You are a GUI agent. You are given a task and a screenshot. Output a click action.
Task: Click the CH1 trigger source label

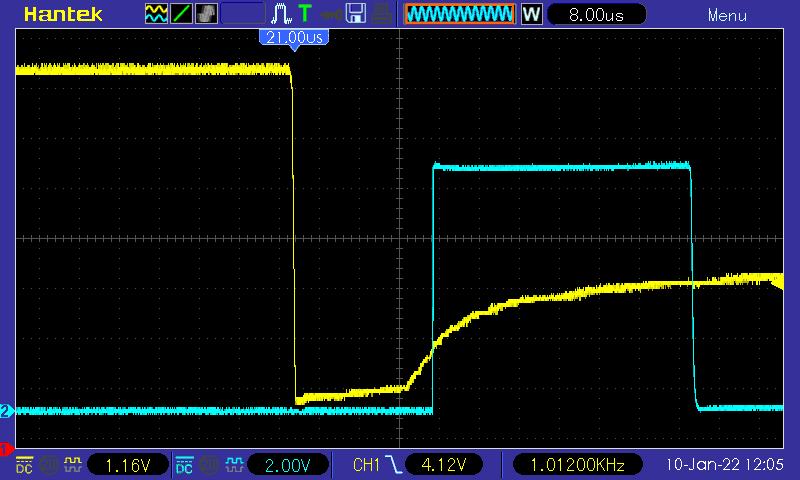(x=366, y=465)
